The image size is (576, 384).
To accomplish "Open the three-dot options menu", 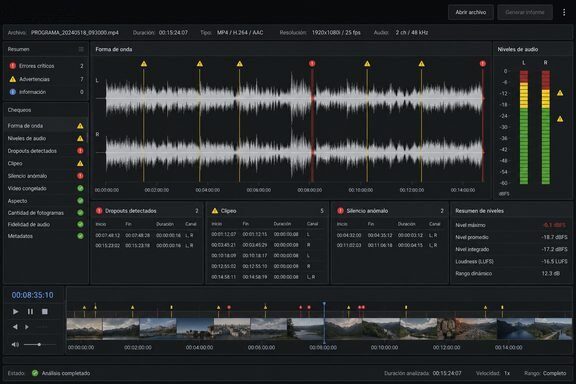I will (x=564, y=12).
